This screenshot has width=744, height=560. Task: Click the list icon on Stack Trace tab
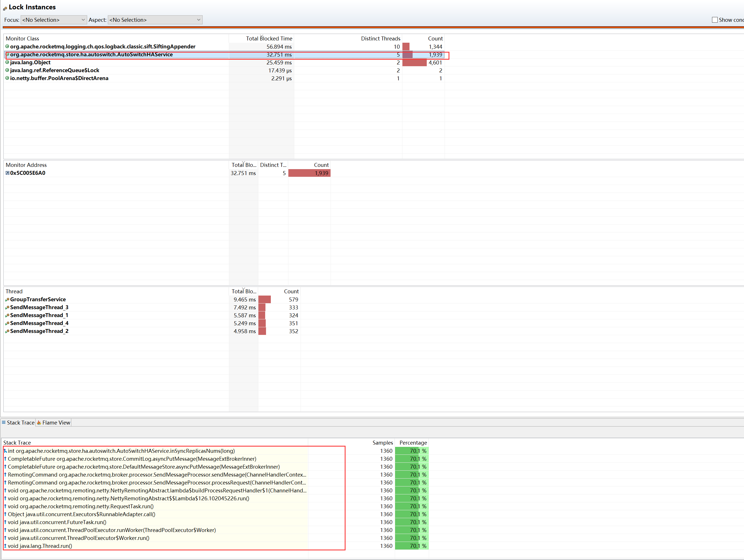3,423
